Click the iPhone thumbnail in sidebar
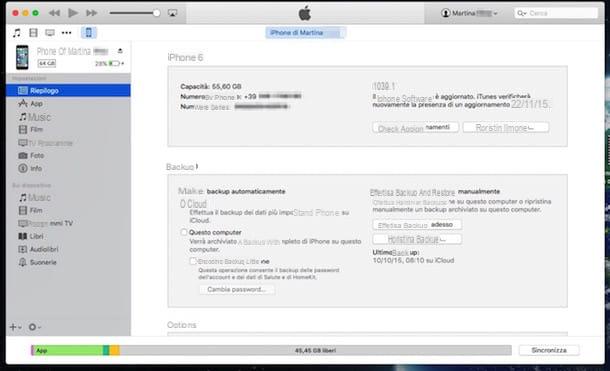Image resolution: width=610 pixels, height=371 pixels. coord(22,57)
